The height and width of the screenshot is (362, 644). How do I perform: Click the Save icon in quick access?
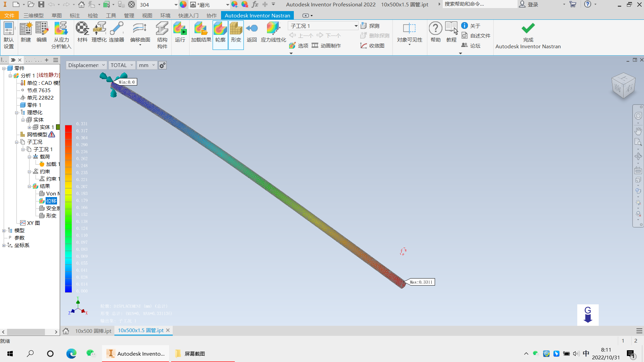[x=41, y=4]
